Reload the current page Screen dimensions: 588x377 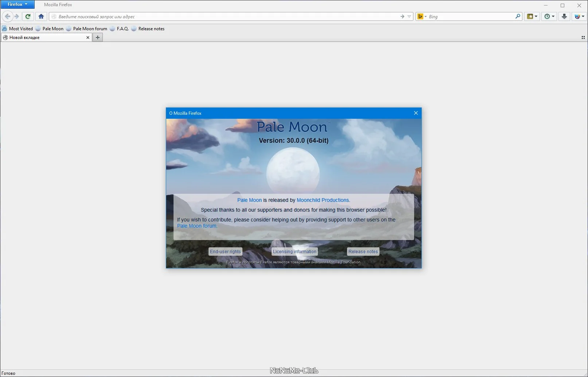[28, 16]
